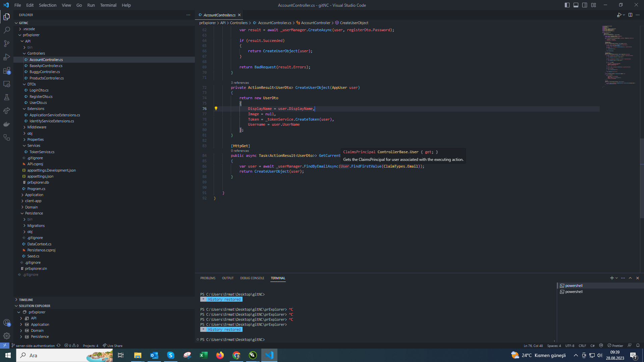Open Skype from Windows taskbar
Viewport: 644px width, 362px height.
click(171, 355)
